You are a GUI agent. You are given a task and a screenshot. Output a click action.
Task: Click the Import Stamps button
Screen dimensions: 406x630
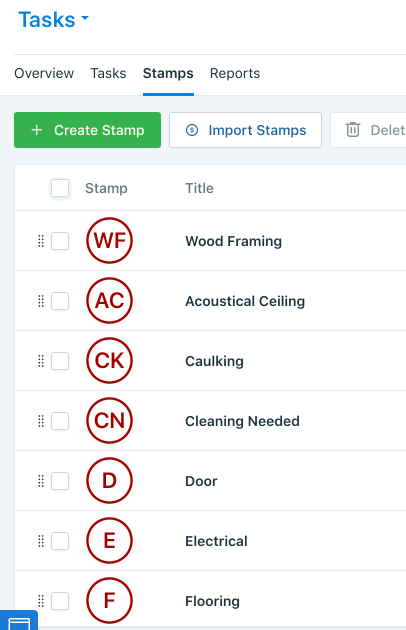point(245,130)
